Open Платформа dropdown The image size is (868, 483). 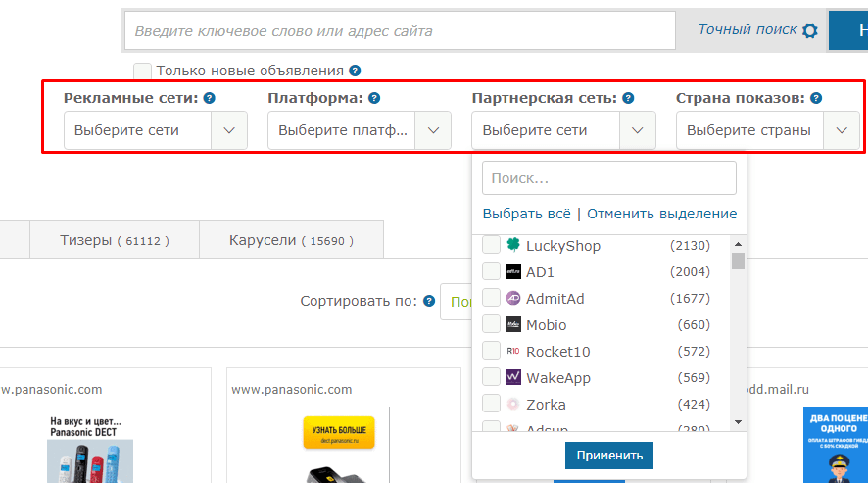[x=360, y=130]
